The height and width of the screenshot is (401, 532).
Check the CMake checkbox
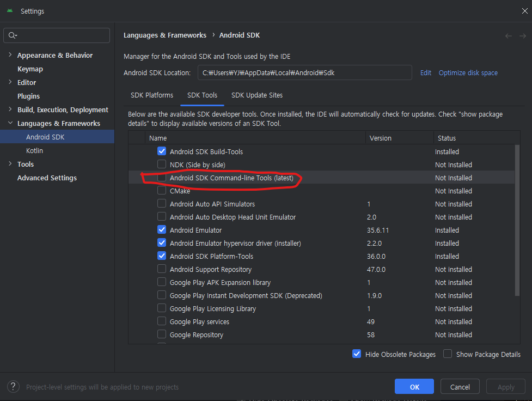162,191
